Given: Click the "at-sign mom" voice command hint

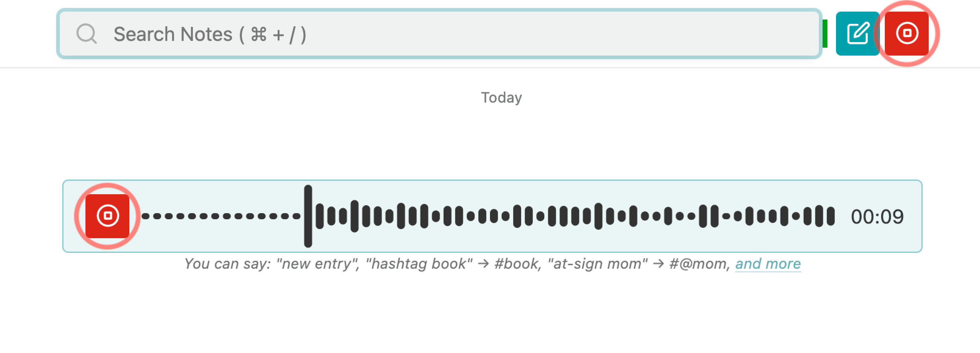Looking at the screenshot, I should pyautogui.click(x=597, y=264).
